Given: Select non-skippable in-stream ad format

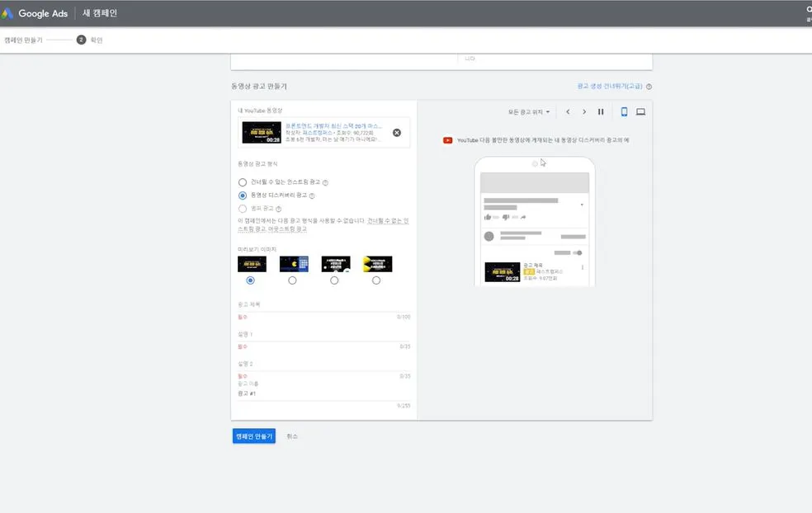Looking at the screenshot, I should [x=243, y=182].
